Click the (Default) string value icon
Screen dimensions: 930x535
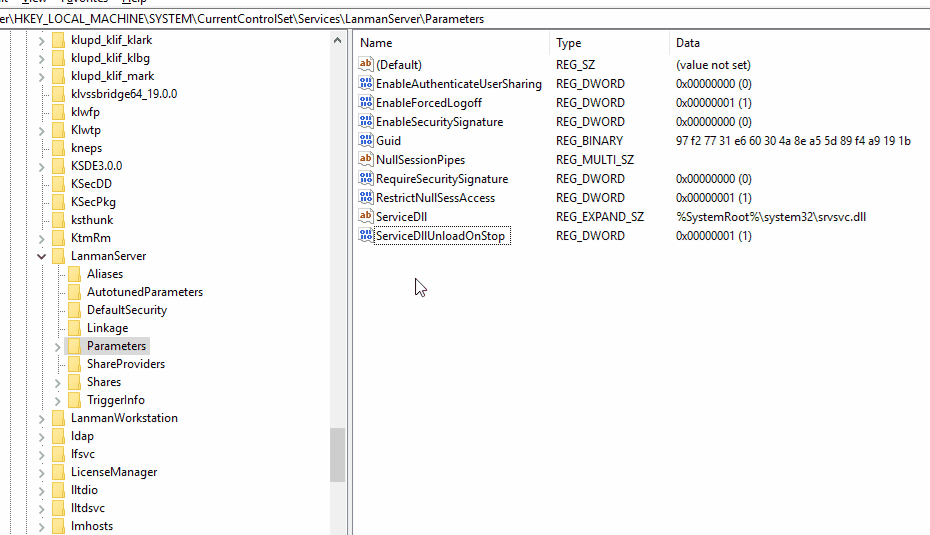pyautogui.click(x=366, y=64)
